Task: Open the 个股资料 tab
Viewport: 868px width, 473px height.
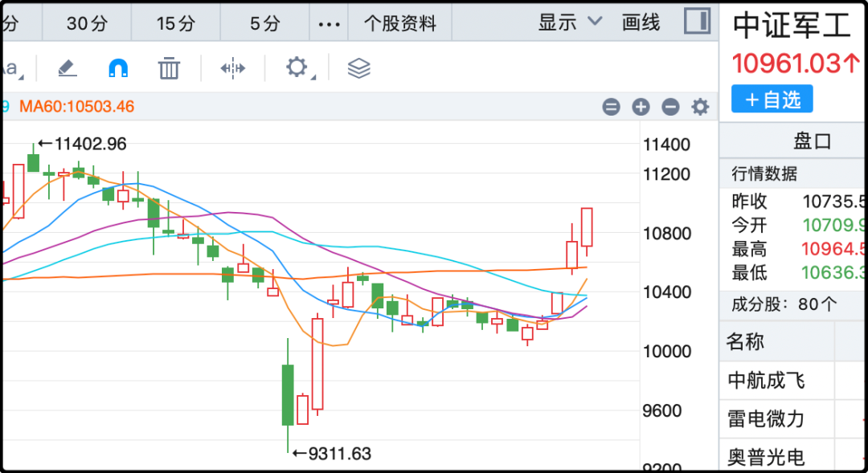Action: click(x=400, y=23)
